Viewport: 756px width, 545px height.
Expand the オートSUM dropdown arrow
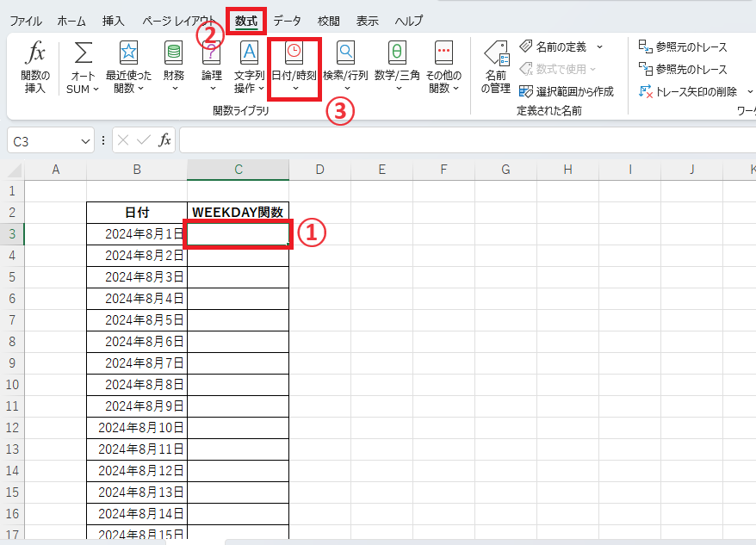(x=96, y=90)
